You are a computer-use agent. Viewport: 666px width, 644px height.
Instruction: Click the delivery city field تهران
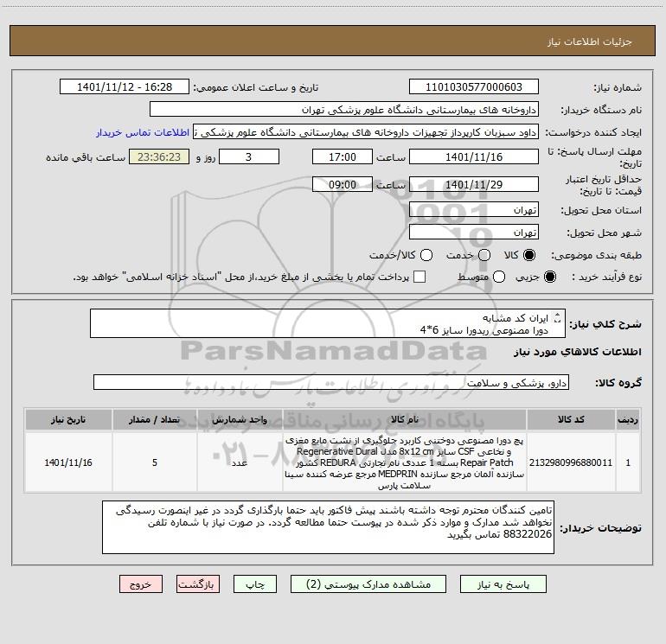click(x=474, y=233)
